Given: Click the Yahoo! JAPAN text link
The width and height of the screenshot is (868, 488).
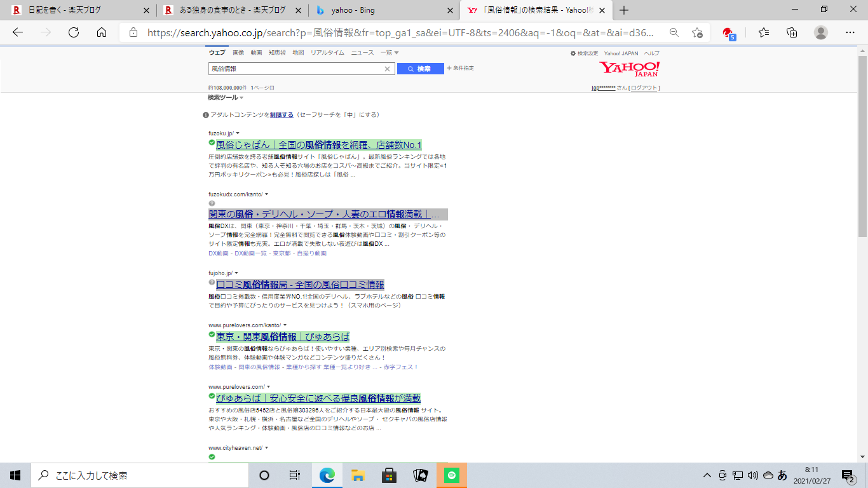Looking at the screenshot, I should click(621, 53).
